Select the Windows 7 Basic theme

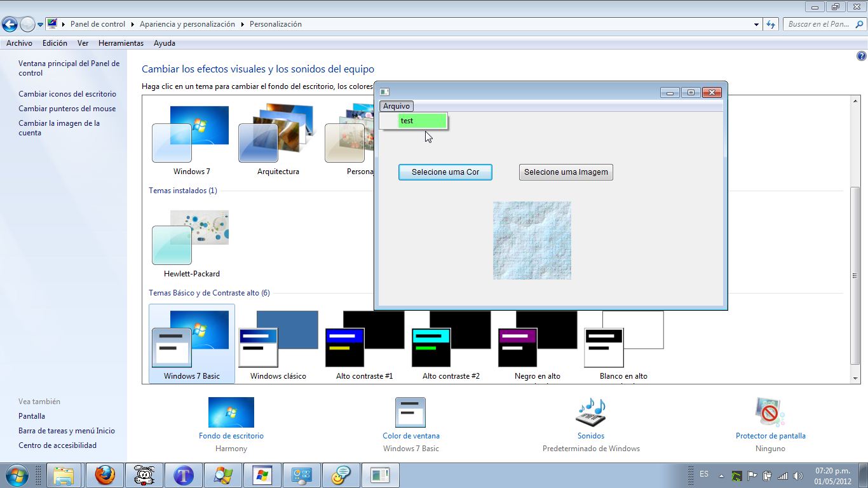(x=191, y=344)
